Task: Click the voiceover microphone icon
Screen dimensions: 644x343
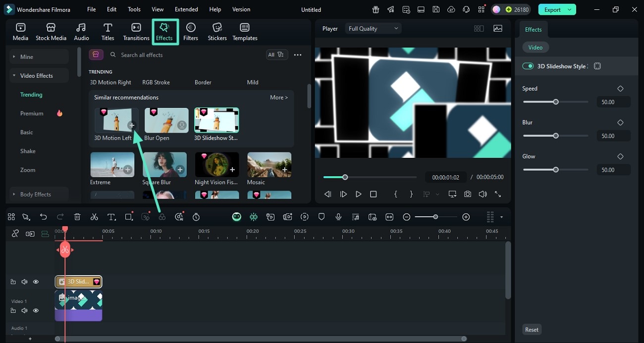Action: pyautogui.click(x=338, y=217)
